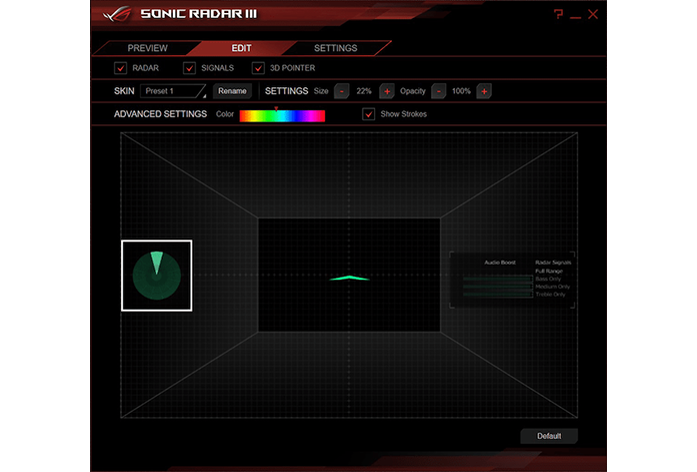Viewport: 697px width, 472px height.
Task: Click the Treble Only signal entry
Action: point(550,294)
